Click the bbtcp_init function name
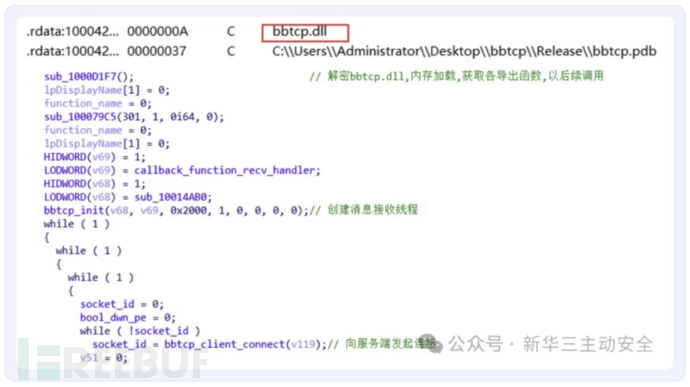This screenshot has width=690, height=387. click(x=74, y=211)
